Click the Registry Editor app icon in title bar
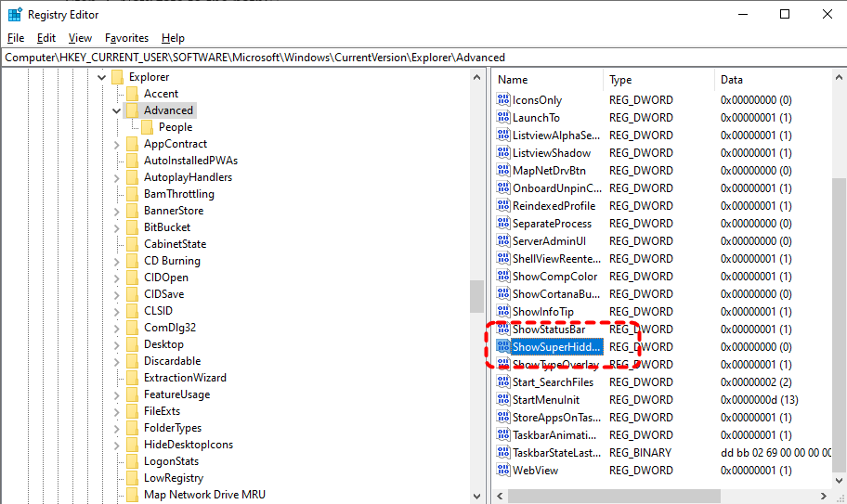This screenshot has height=504, width=847. (15, 15)
